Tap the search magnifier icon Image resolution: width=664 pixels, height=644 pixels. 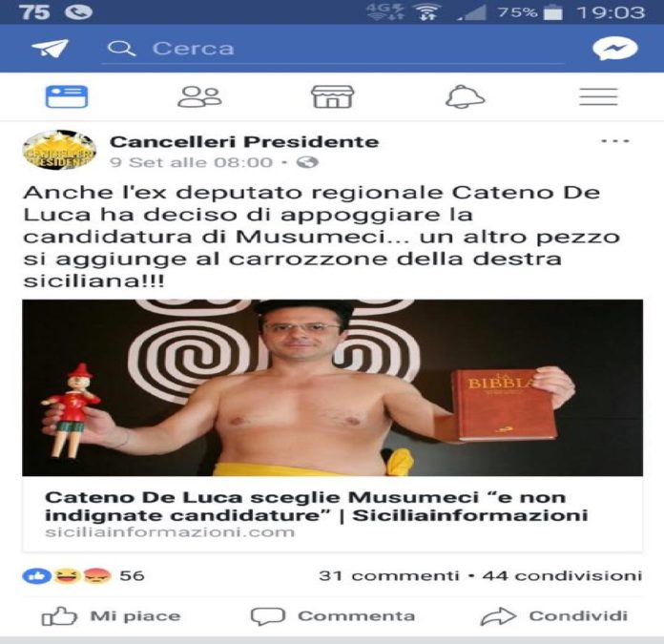coord(121,49)
